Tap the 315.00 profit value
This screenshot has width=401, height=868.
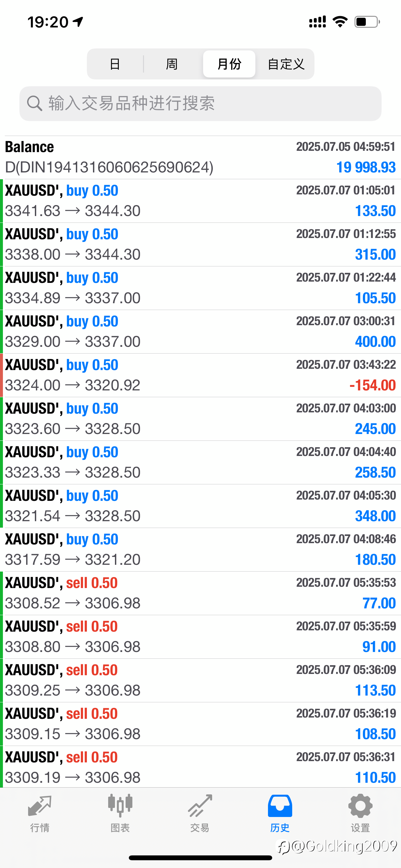(375, 254)
